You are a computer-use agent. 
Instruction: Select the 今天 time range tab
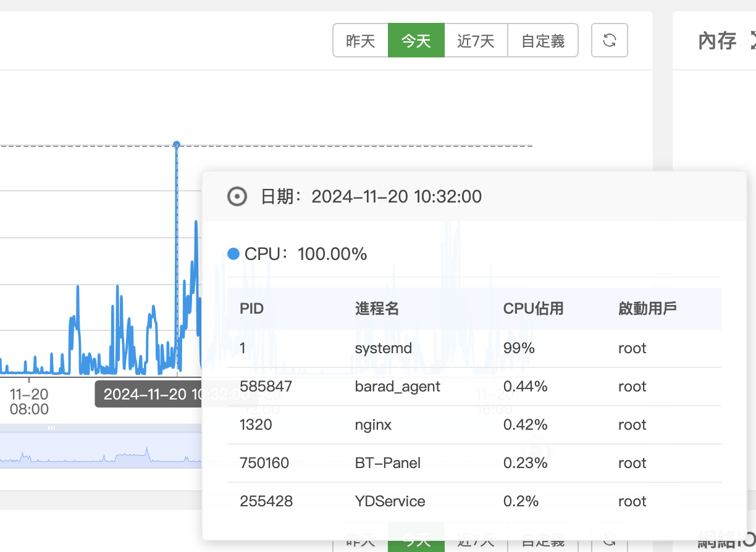[416, 41]
